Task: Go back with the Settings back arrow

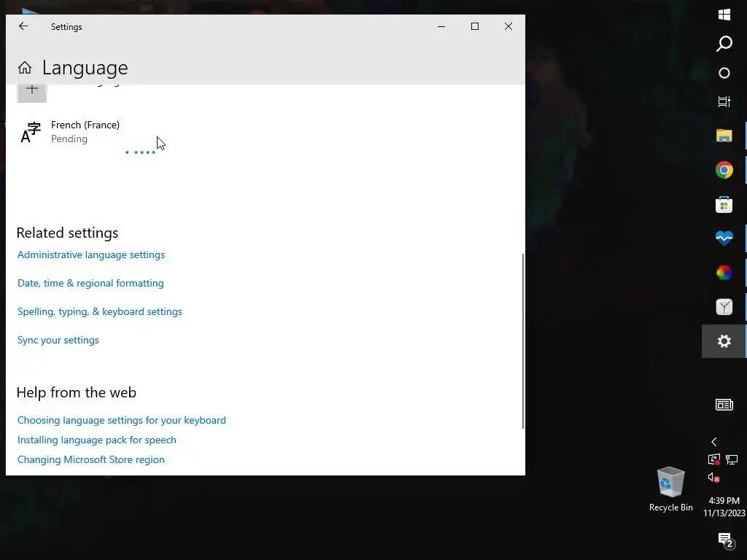Action: pos(23,27)
